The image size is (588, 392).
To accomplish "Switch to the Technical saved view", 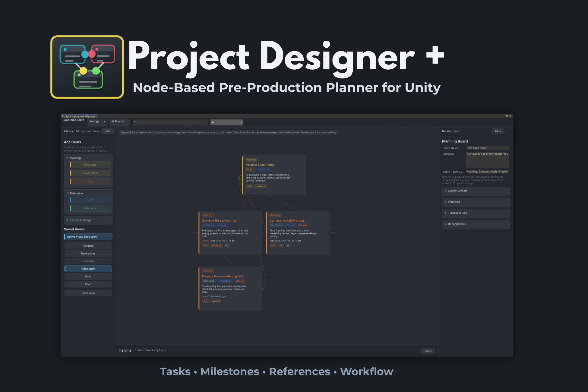I will click(x=88, y=261).
